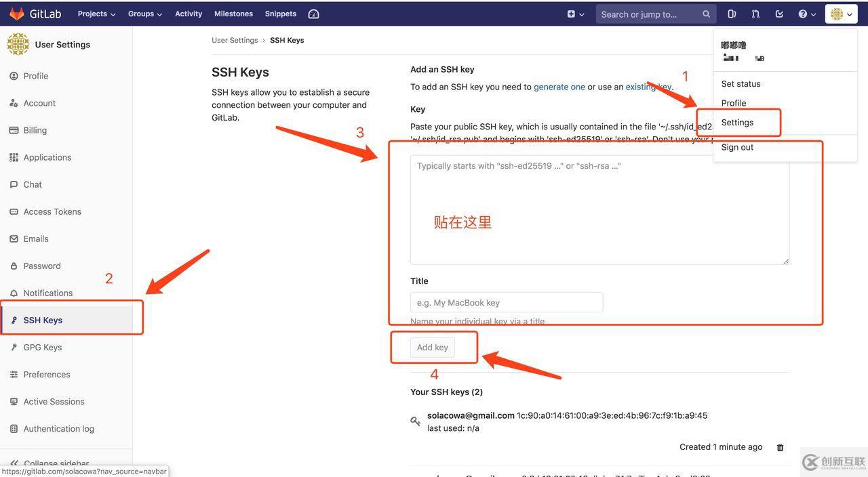Click the Your SSH keys (2) heading
The width and height of the screenshot is (868, 477).
(446, 392)
